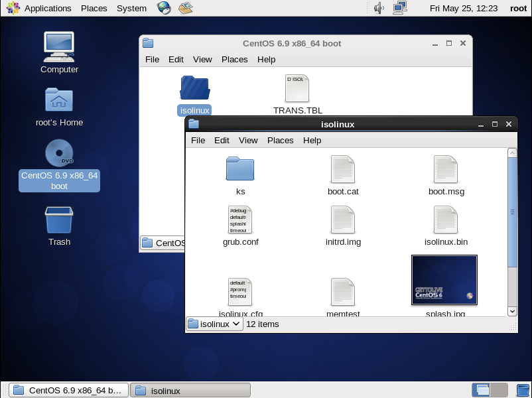Open File menu in isolinux window

click(198, 141)
